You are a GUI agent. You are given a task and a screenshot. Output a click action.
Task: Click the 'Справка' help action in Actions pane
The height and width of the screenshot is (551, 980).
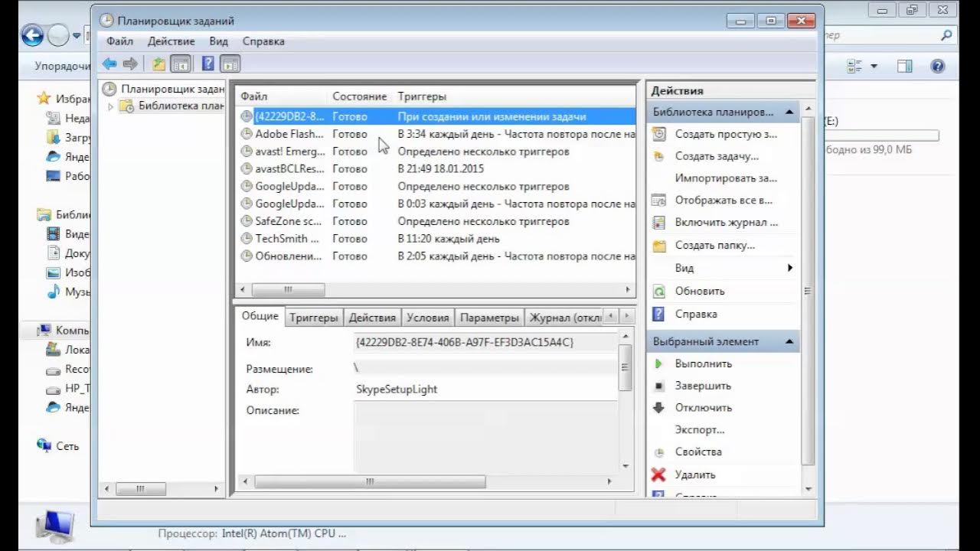pyautogui.click(x=696, y=314)
